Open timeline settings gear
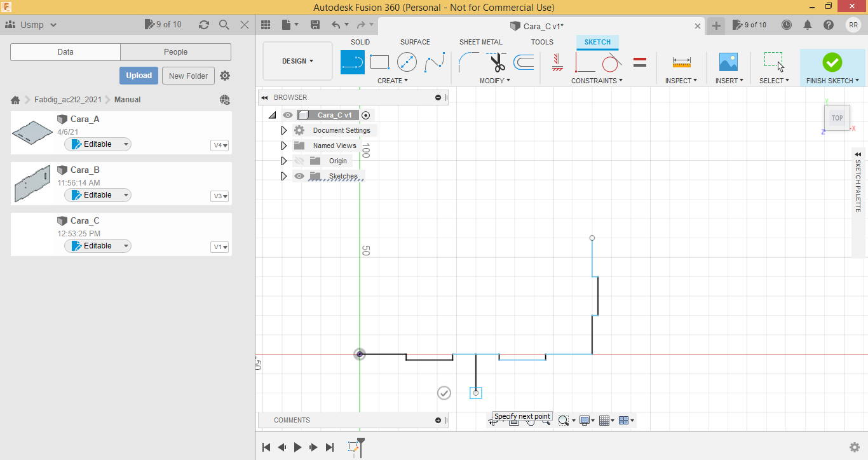 (x=855, y=447)
